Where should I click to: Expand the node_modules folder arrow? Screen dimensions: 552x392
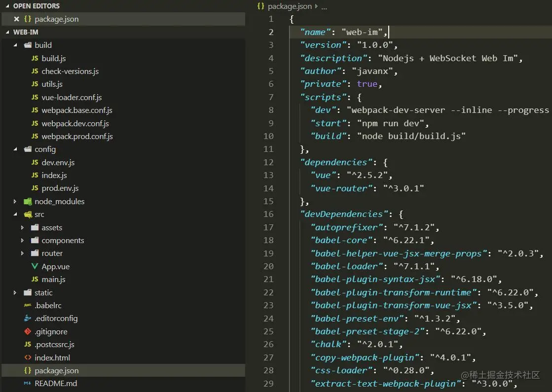click(15, 201)
